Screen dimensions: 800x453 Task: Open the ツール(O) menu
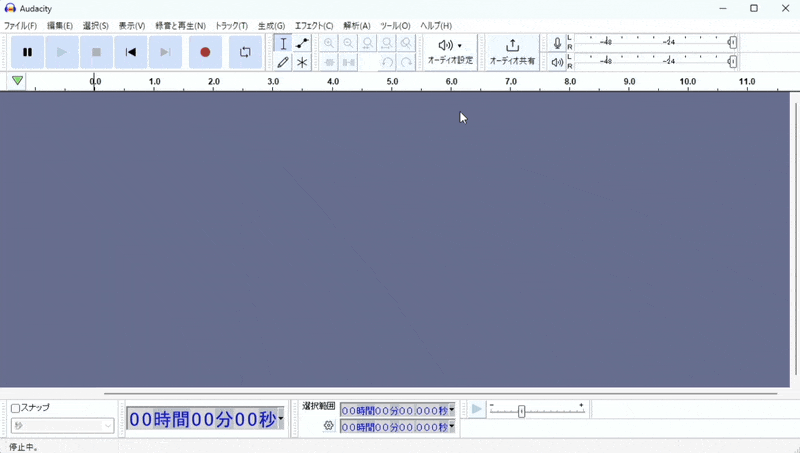pyautogui.click(x=395, y=26)
